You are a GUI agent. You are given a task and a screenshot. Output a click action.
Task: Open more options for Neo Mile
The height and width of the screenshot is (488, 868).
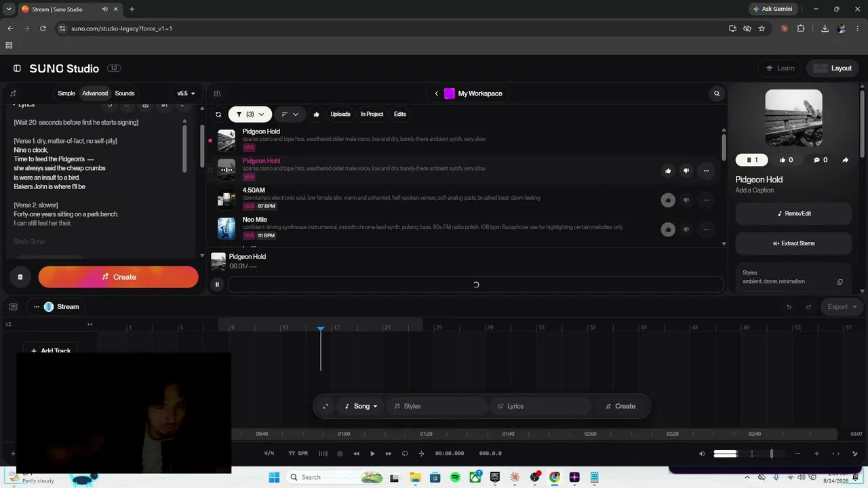[706, 229]
